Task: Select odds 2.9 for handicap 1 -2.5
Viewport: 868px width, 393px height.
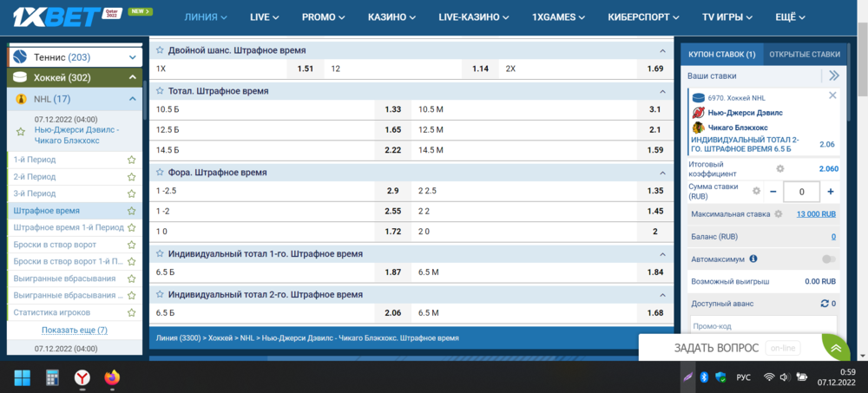Action: pyautogui.click(x=393, y=191)
